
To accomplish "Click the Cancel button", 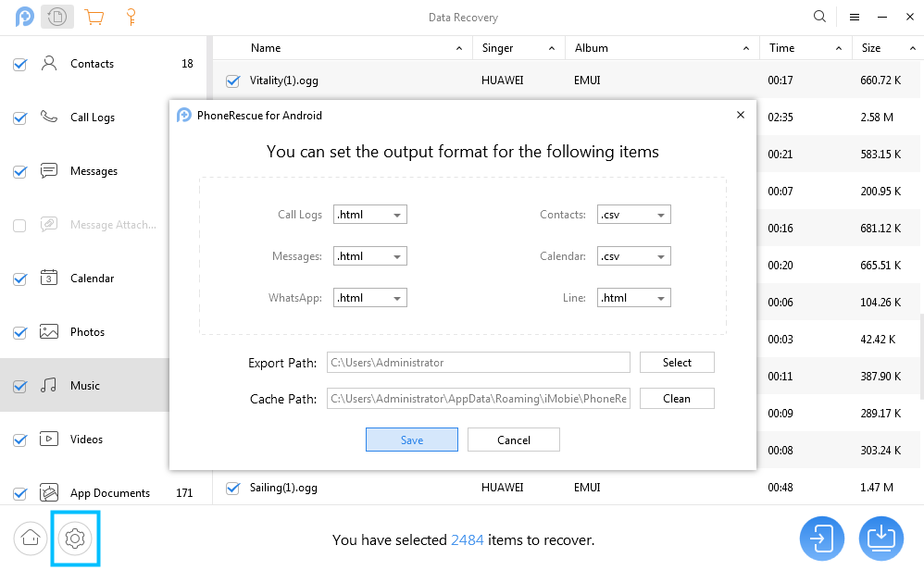I will click(x=514, y=440).
